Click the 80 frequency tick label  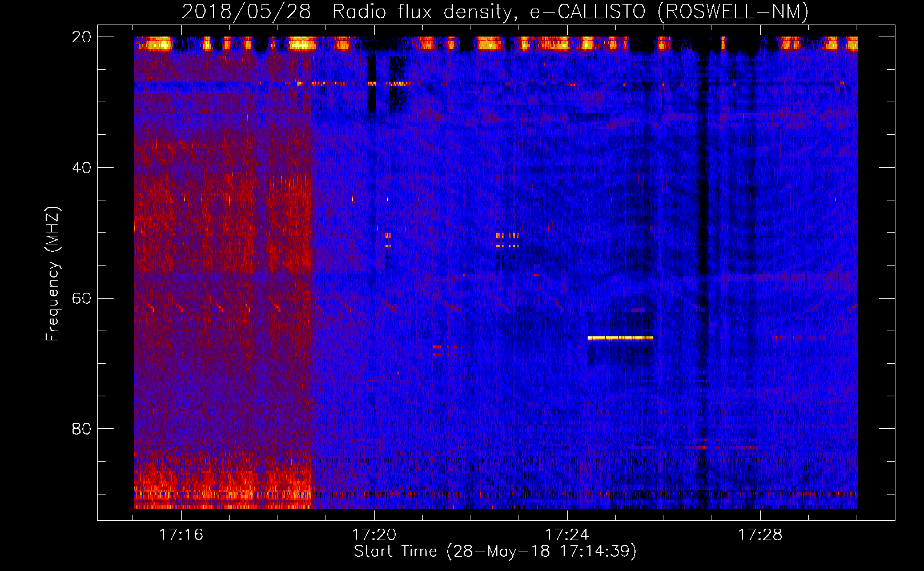coord(81,429)
